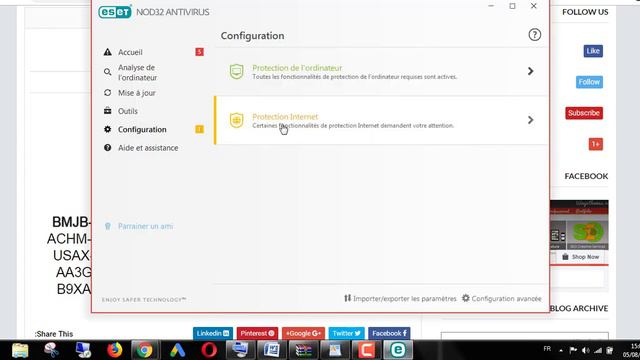Click the yellow badge on Configuration
The width and height of the screenshot is (640, 360).
click(x=199, y=129)
